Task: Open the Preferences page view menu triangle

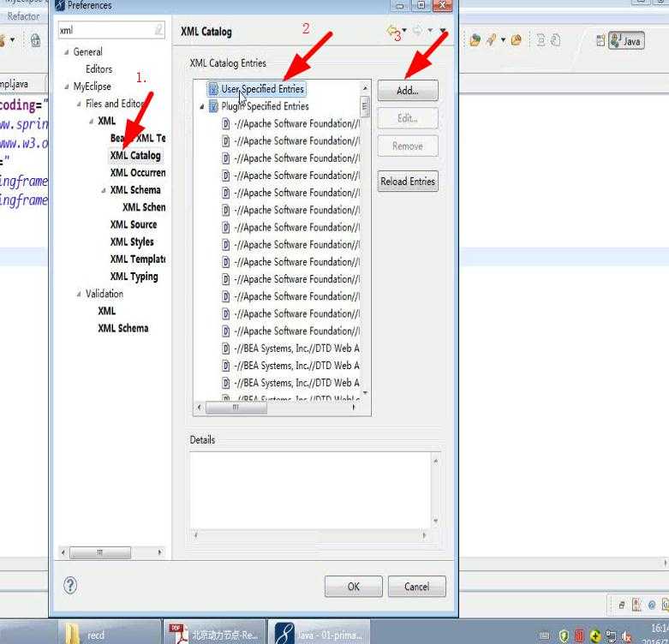Action: (x=443, y=30)
